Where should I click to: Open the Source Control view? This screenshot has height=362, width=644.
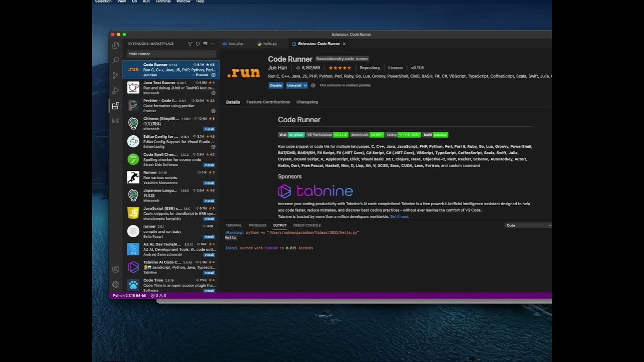[x=116, y=75]
